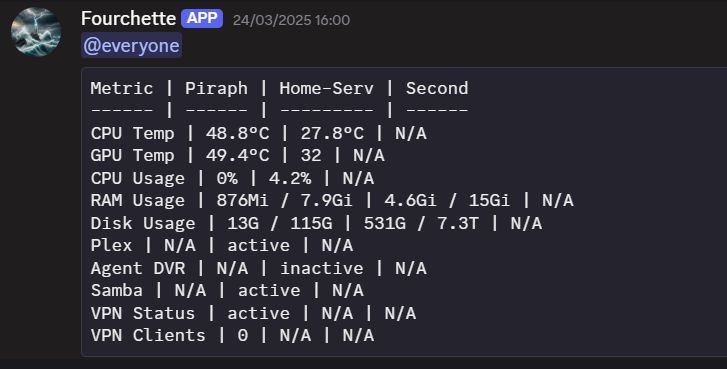The image size is (727, 369).
Task: Click the Samba status row
Action: pyautogui.click(x=227, y=291)
